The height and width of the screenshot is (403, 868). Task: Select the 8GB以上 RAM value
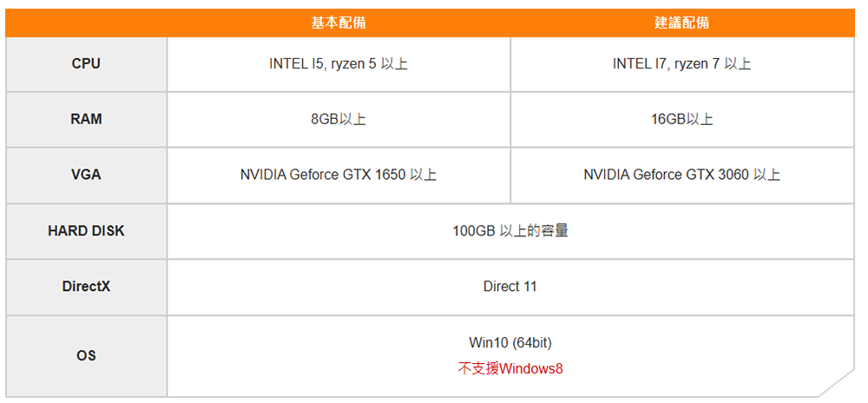click(339, 120)
